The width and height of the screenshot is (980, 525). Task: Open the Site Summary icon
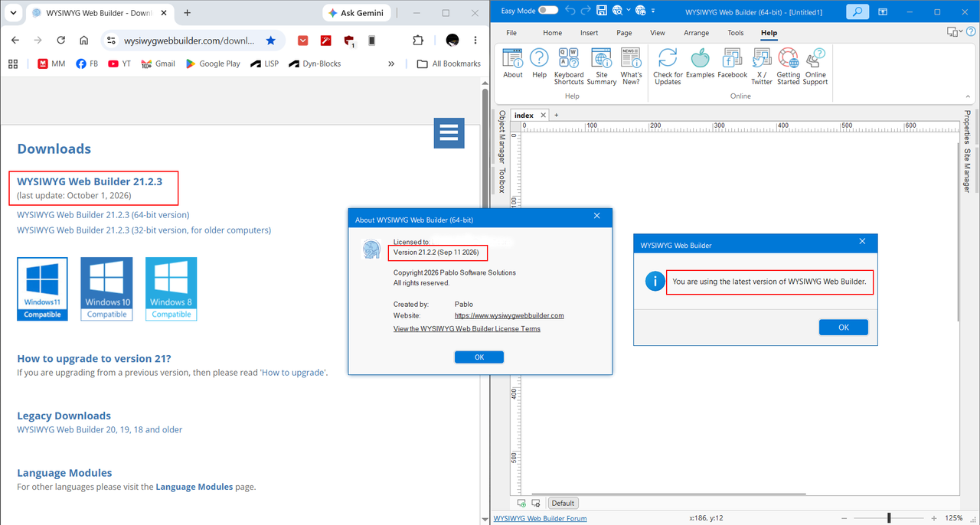(x=602, y=67)
